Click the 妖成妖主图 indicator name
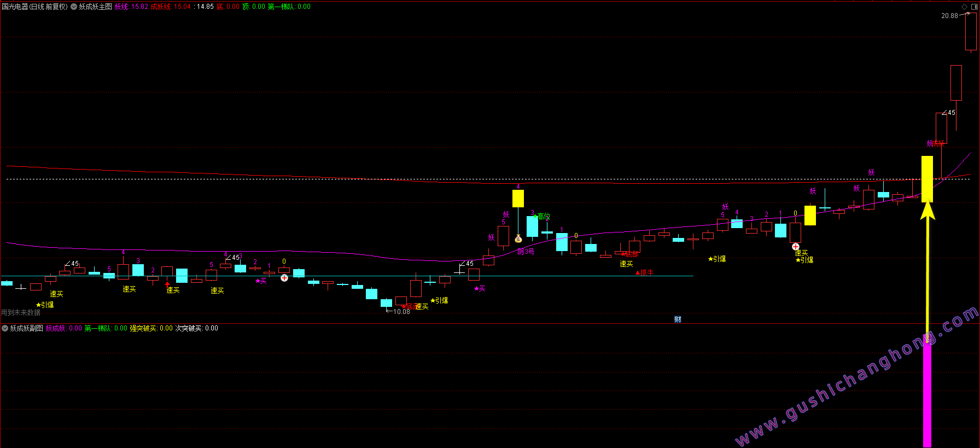The image size is (980, 448). [x=96, y=7]
